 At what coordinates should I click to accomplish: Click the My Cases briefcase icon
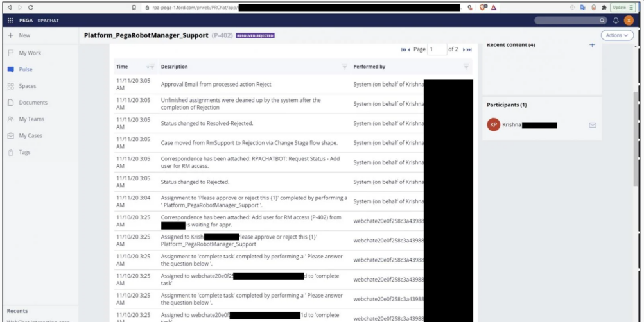tap(11, 135)
